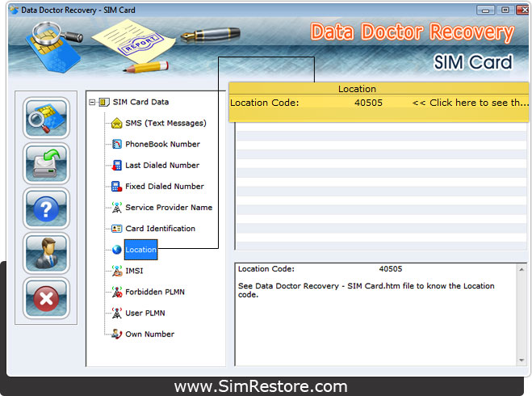The height and width of the screenshot is (396, 532).
Task: Click the Service Provider Name tower icon
Action: (x=117, y=208)
